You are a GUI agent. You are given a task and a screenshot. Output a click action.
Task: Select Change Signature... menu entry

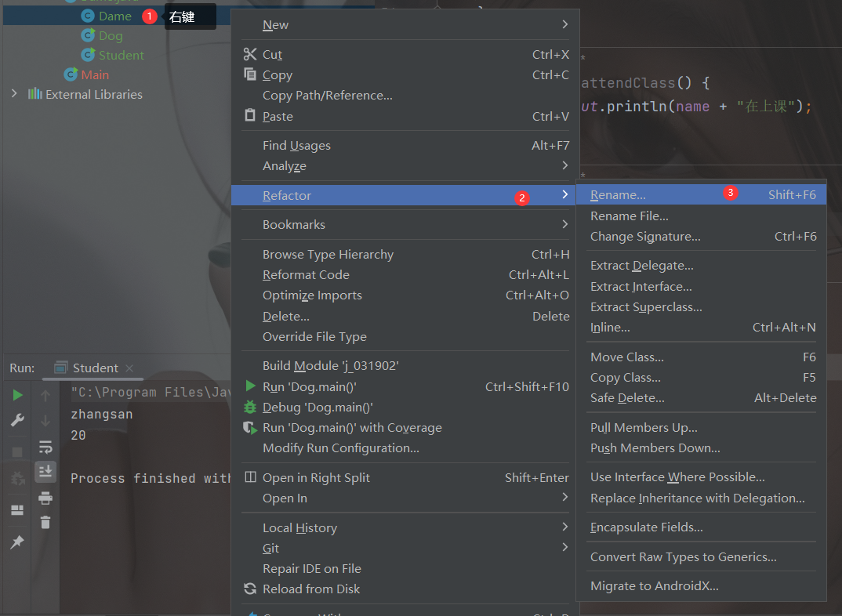701,236
